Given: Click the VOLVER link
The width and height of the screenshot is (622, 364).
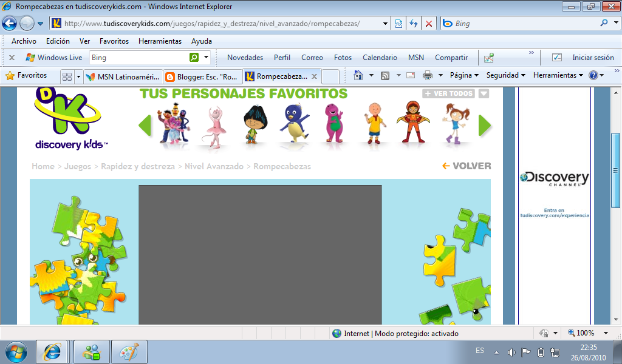Looking at the screenshot, I should coord(466,166).
